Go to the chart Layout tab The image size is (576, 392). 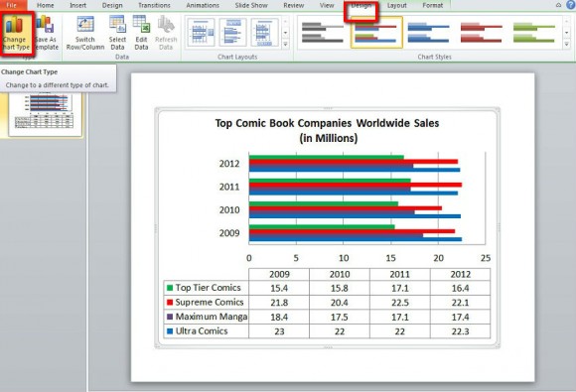click(397, 6)
